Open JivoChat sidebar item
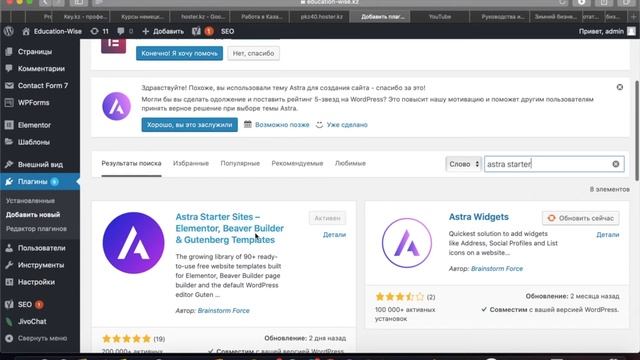The height and width of the screenshot is (360, 640). coord(32,321)
